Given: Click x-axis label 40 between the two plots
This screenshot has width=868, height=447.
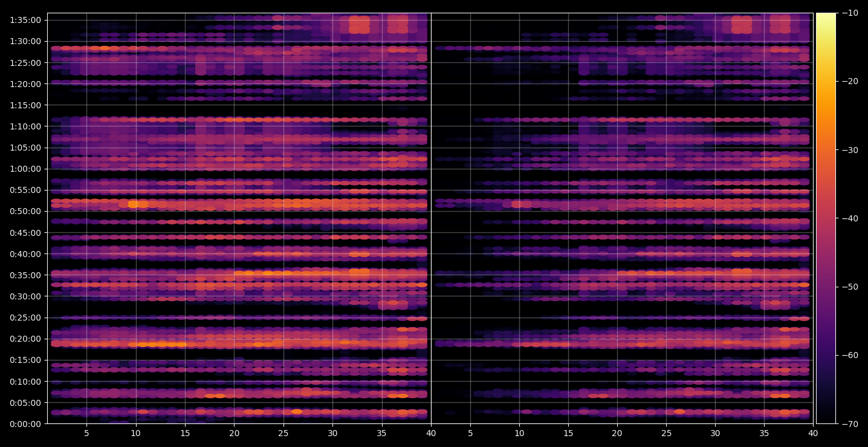Looking at the screenshot, I should click(431, 433).
